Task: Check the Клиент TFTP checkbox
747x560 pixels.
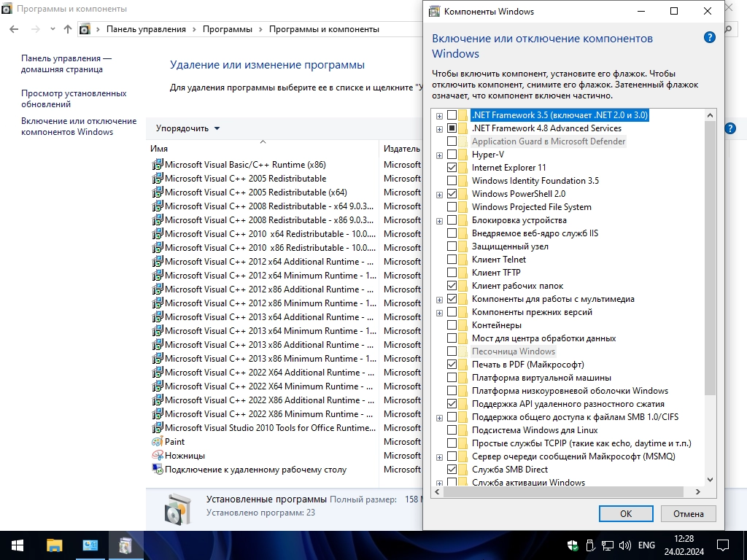Action: 452,273
